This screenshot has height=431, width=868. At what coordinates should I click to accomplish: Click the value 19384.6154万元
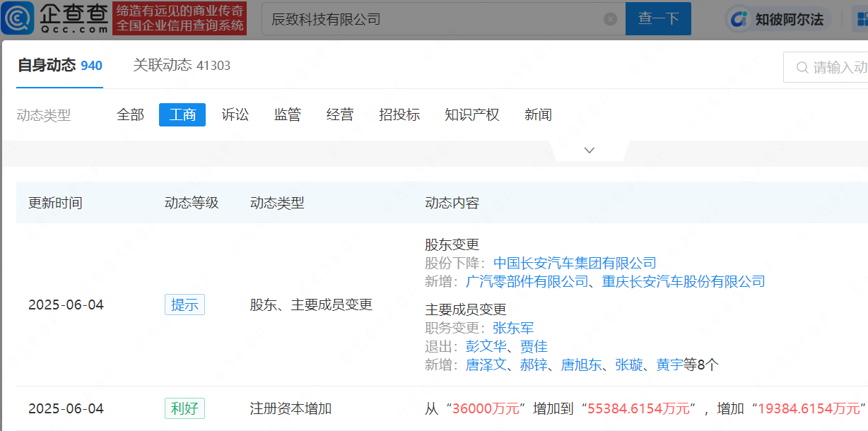tap(809, 409)
